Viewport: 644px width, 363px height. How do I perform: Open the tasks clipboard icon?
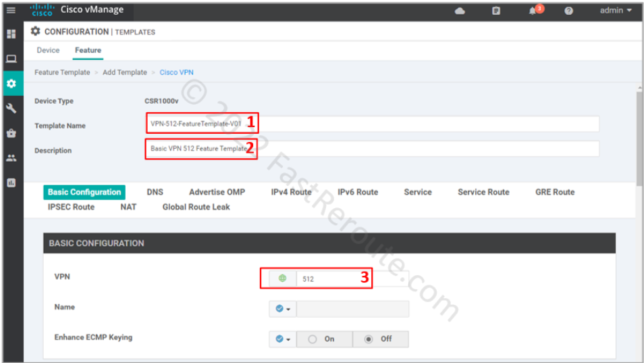(496, 11)
